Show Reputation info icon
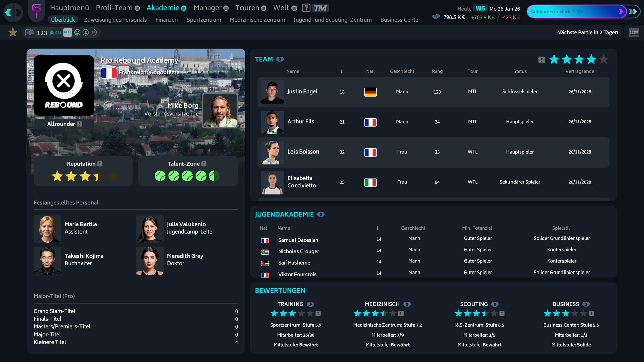 (100, 164)
